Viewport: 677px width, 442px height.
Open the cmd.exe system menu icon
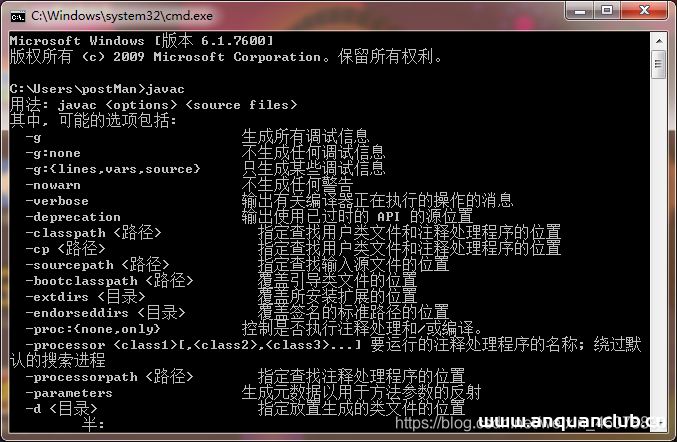pyautogui.click(x=18, y=16)
